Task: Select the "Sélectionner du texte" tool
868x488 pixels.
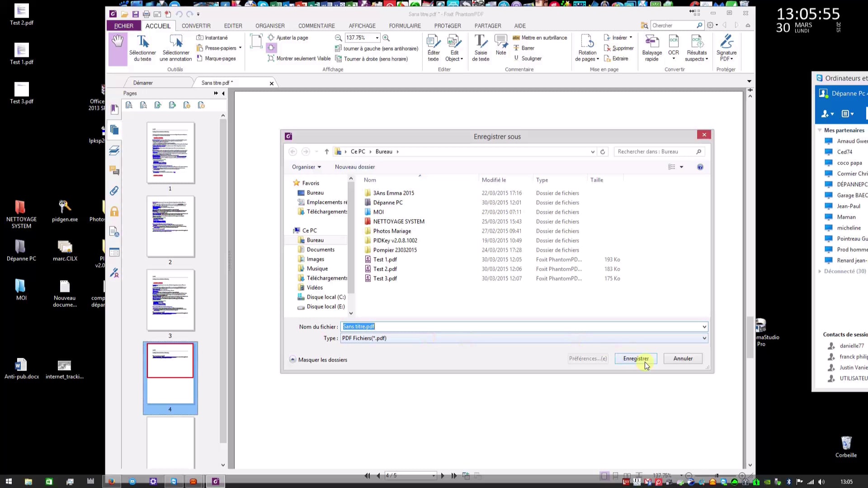Action: [x=142, y=47]
